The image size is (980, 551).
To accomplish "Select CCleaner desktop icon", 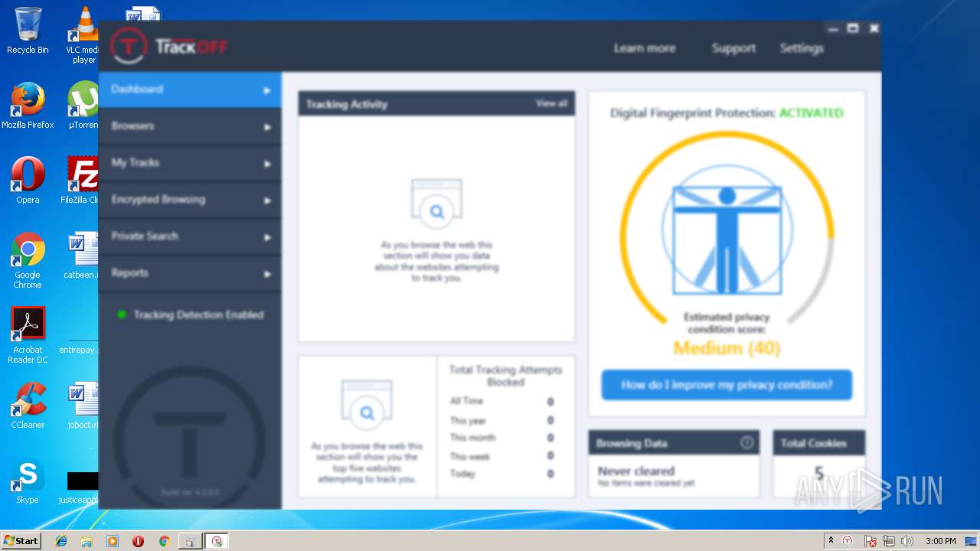I will (28, 406).
